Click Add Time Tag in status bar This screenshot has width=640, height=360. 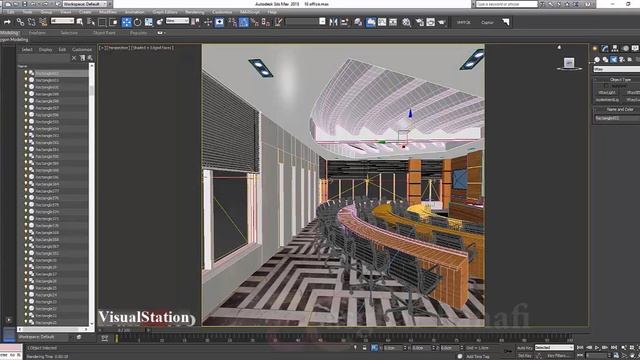click(x=478, y=356)
